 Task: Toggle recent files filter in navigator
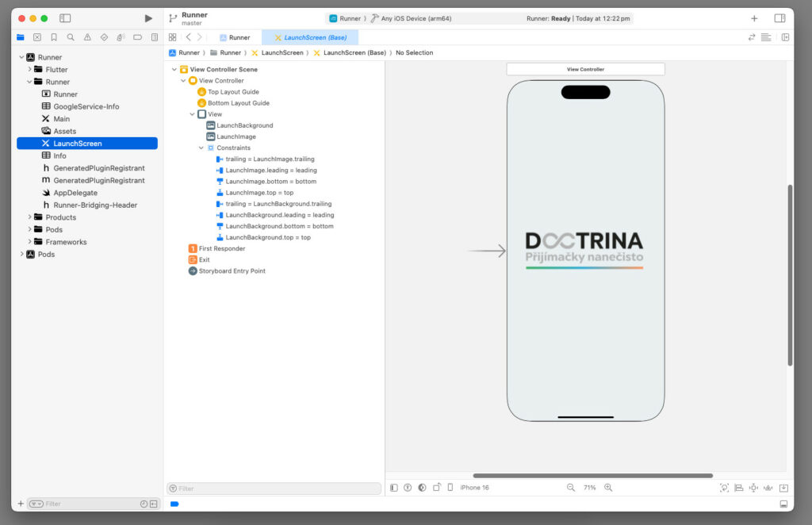pyautogui.click(x=144, y=504)
